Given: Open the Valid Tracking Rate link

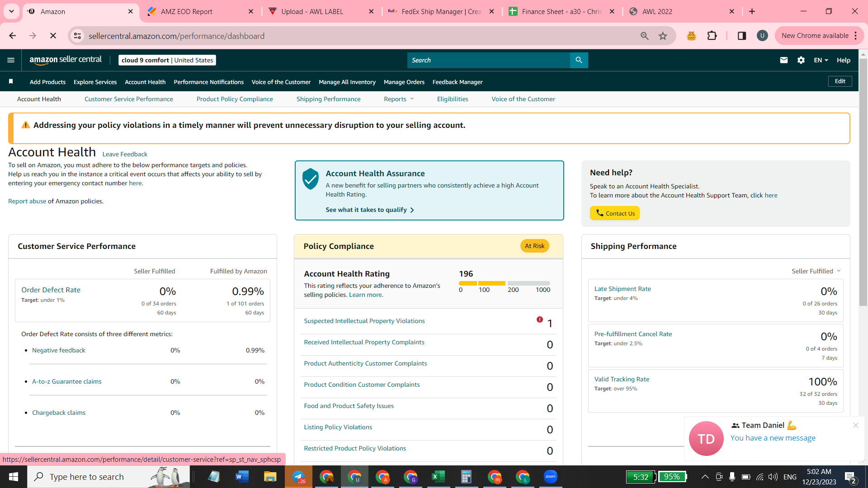Looking at the screenshot, I should 622,379.
